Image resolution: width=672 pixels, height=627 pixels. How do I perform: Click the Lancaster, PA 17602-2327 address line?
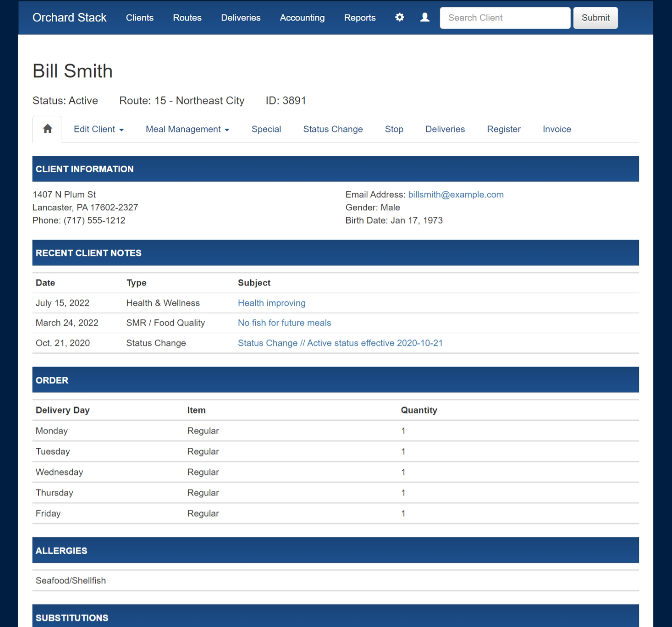coord(85,208)
